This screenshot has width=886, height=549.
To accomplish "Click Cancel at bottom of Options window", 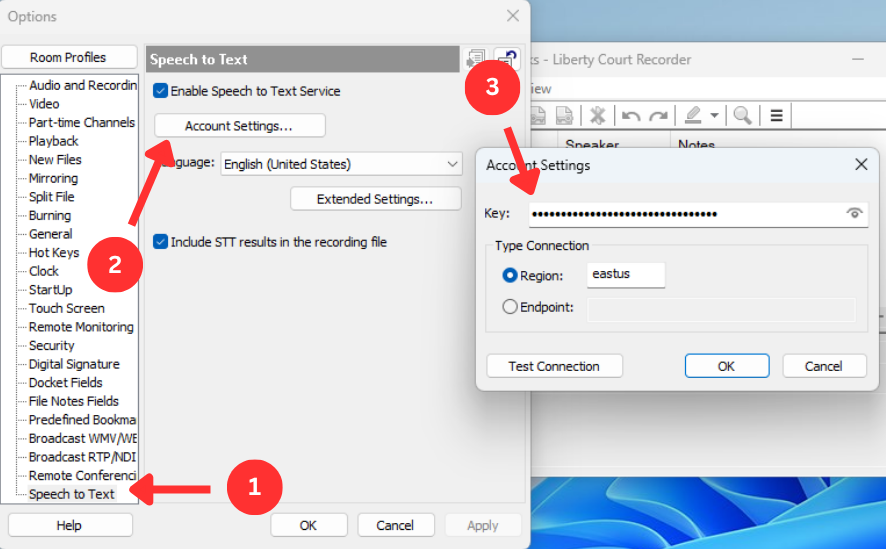I will (396, 525).
